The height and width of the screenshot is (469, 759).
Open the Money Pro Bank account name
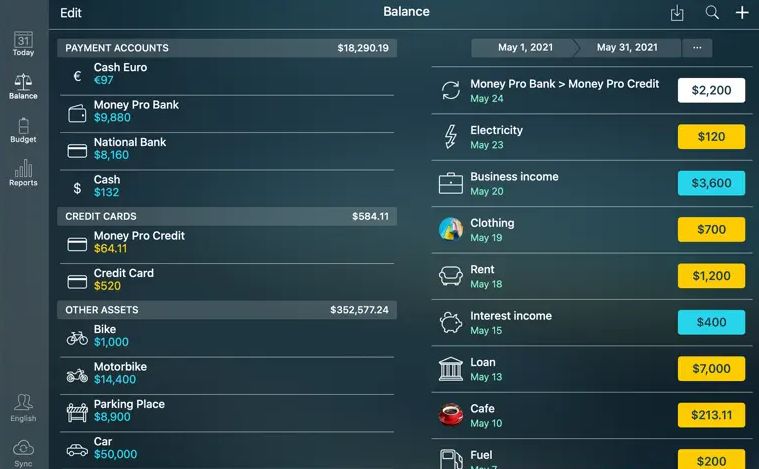coord(137,105)
